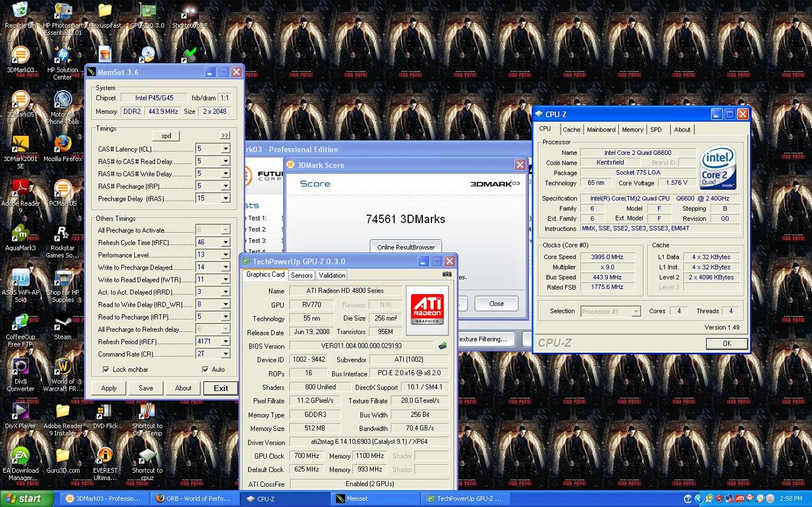Open RAS# to CAS# Read Delay dropdown
This screenshot has width=812, height=507.
click(226, 161)
